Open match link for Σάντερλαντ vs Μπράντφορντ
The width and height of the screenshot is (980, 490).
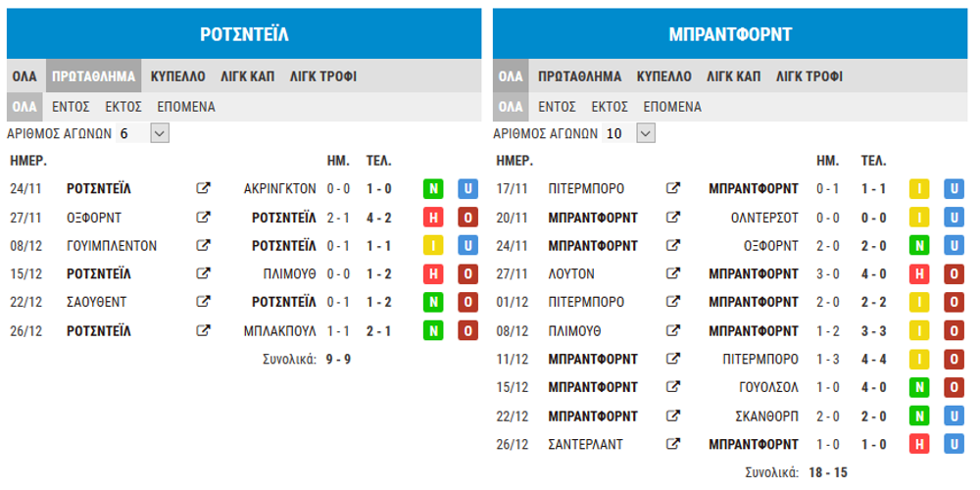(673, 444)
